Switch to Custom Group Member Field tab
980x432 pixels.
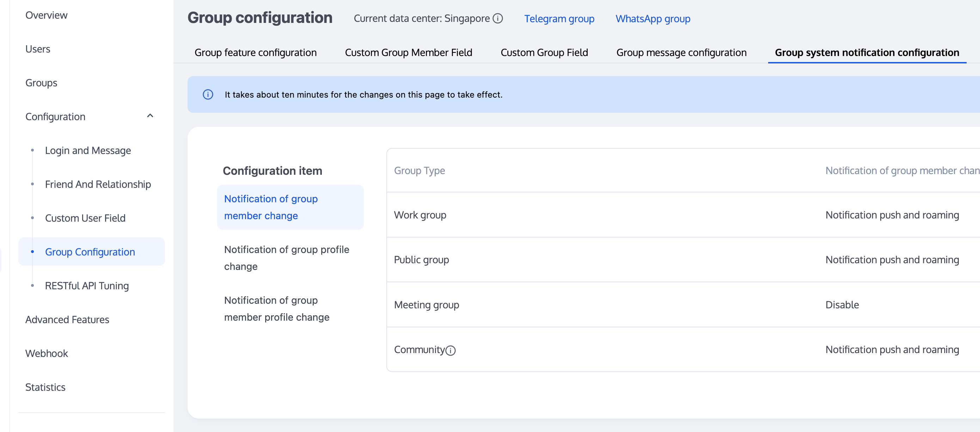(408, 53)
